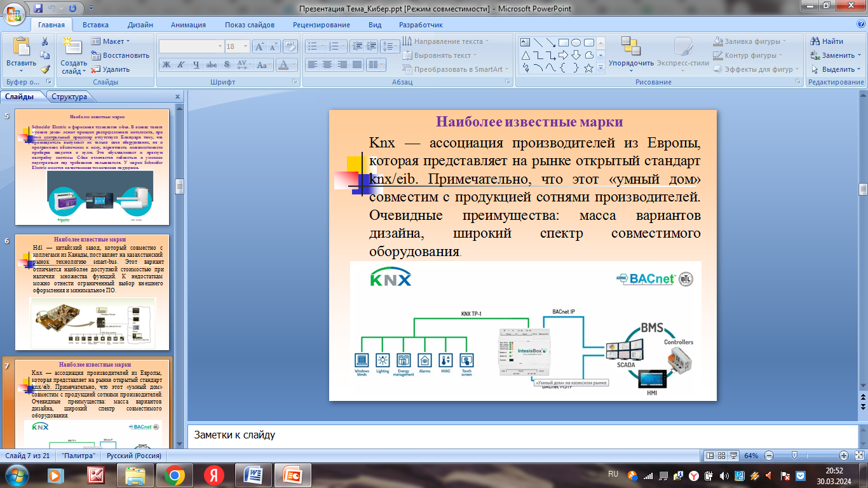Viewport: 868px width, 488px height.
Task: Decrease list indent level
Action: click(356, 46)
